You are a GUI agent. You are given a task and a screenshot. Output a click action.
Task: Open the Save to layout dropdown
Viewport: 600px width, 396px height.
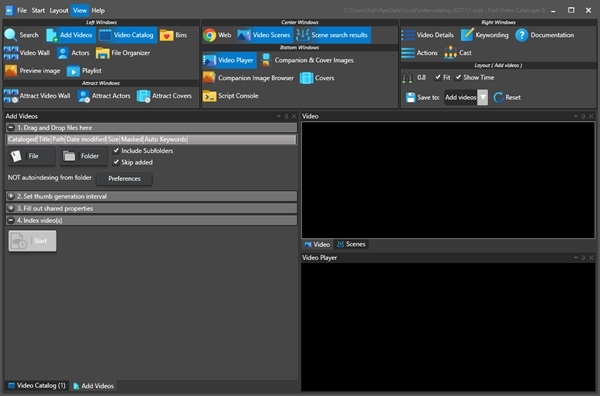tap(483, 98)
